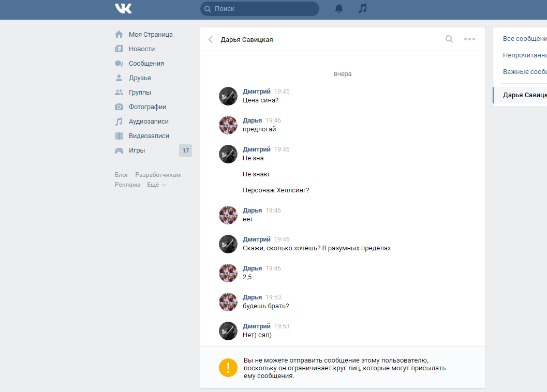Viewport: 547px width, 392px height.
Task: Click the Блог footer link
Action: pyautogui.click(x=122, y=175)
